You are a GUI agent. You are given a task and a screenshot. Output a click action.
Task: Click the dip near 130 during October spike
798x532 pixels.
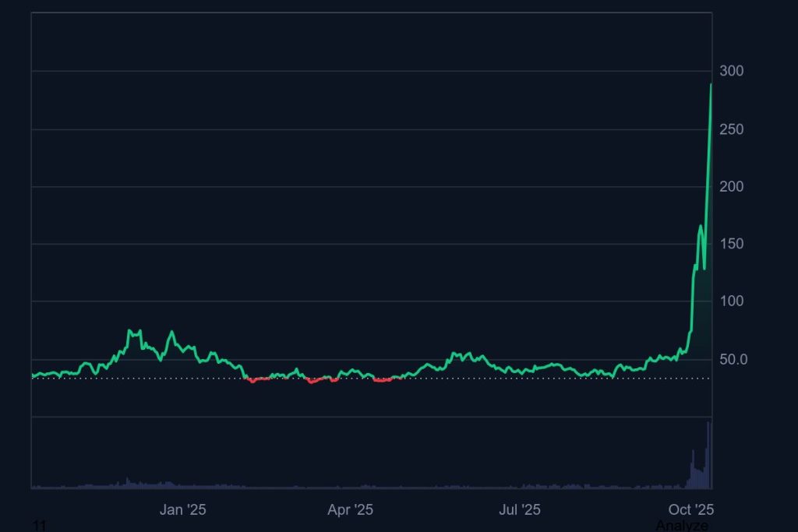point(704,269)
